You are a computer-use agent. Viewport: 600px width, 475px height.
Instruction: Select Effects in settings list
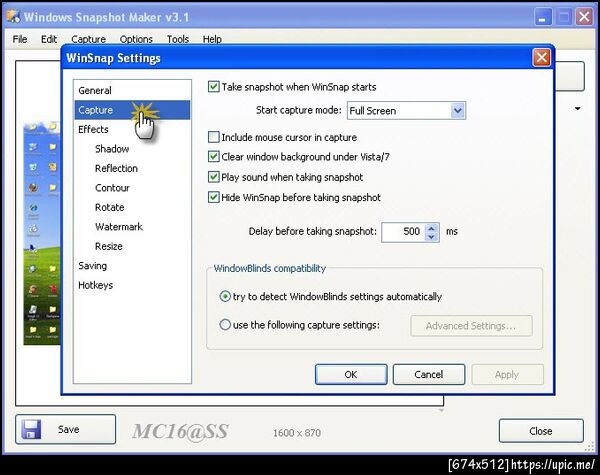coord(132,129)
